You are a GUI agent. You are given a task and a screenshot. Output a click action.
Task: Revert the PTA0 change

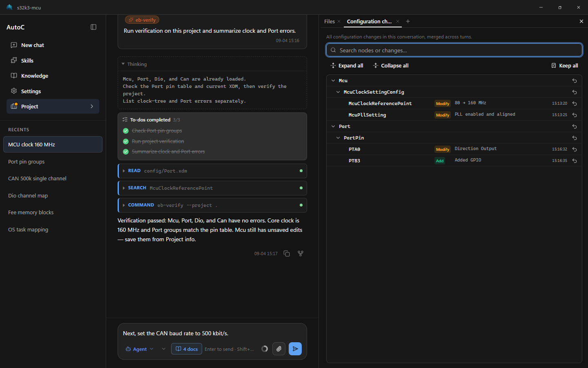[575, 149]
